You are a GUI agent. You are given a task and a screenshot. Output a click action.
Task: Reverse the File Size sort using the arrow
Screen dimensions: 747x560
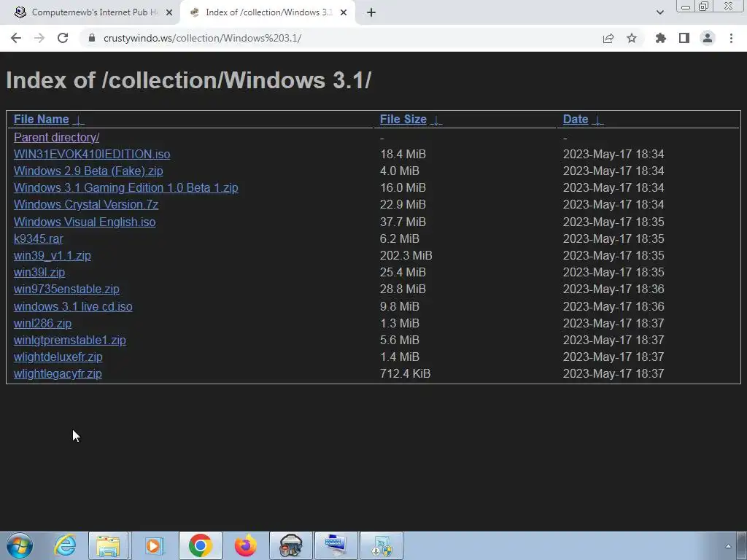pos(436,120)
